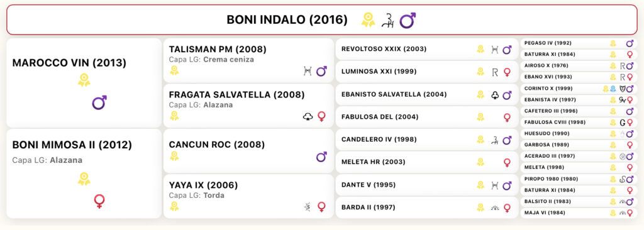Open the CANDELERO IV (1998) card
Screen dimensions: 644x230
pyautogui.click(x=427, y=140)
